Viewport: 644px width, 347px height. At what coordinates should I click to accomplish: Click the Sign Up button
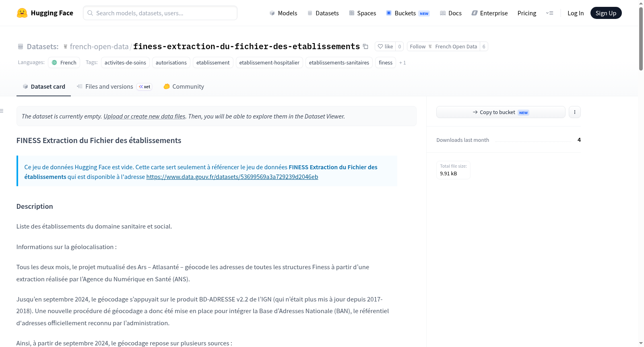tap(606, 13)
